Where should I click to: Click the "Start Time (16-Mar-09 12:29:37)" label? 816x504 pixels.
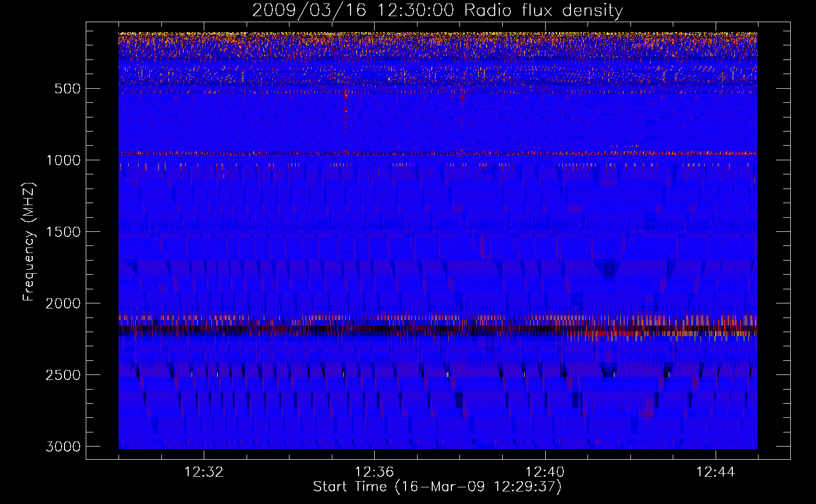437,487
